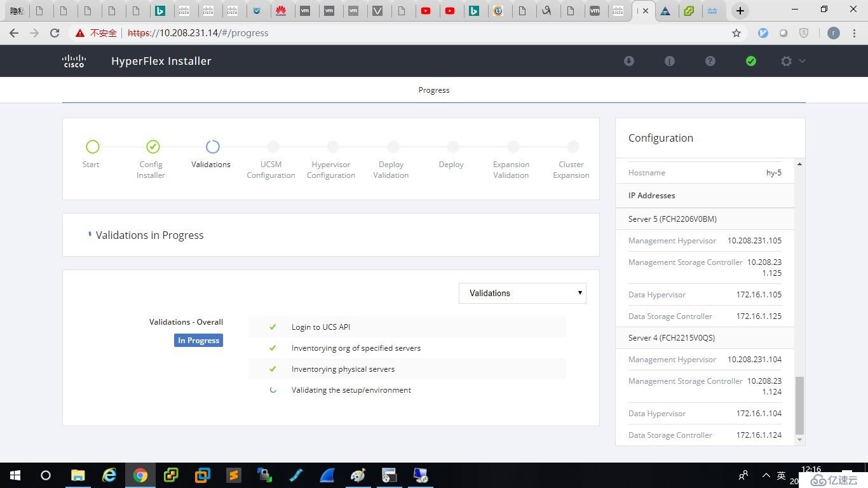Bookmark this page with star icon
The height and width of the screenshot is (488, 868).
(736, 33)
